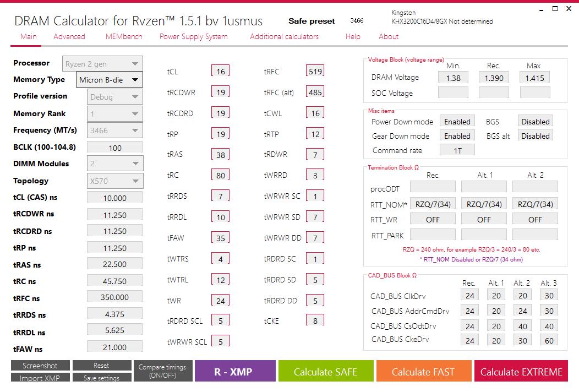Open the MEMbench tab
This screenshot has height=392, width=579.
click(124, 36)
